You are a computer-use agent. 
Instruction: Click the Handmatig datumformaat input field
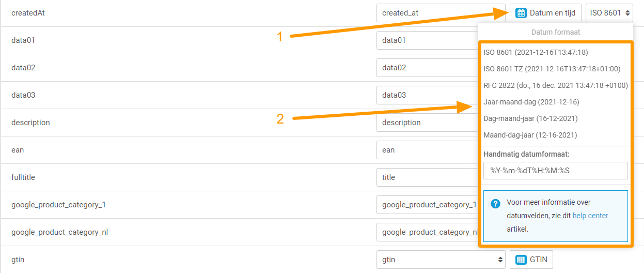click(x=556, y=171)
